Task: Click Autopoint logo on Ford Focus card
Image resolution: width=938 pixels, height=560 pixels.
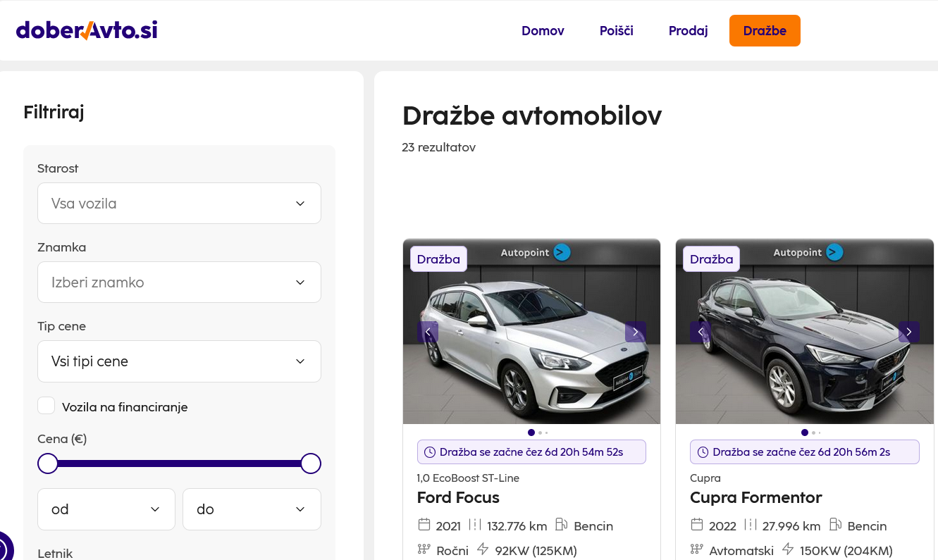Action: click(535, 252)
